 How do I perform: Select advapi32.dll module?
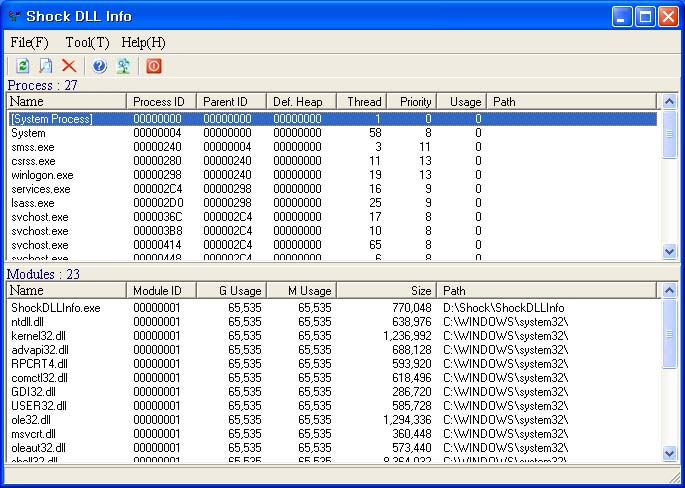point(332,350)
